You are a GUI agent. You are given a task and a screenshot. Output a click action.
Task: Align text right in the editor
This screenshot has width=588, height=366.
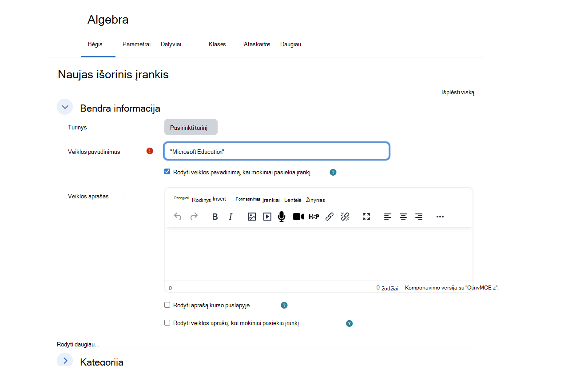[x=419, y=217]
